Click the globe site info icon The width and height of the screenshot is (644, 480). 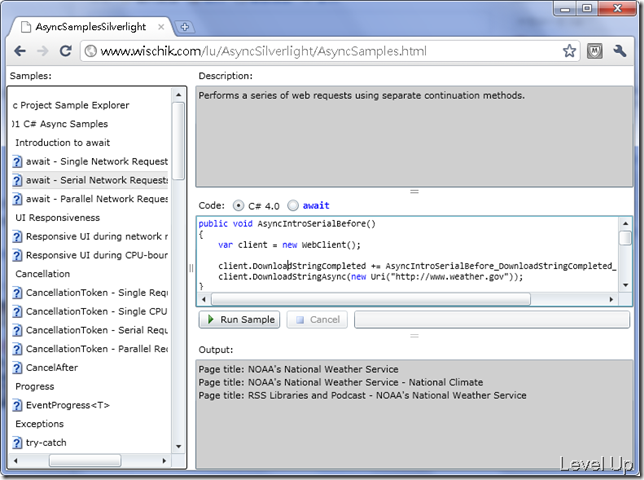coord(90,51)
